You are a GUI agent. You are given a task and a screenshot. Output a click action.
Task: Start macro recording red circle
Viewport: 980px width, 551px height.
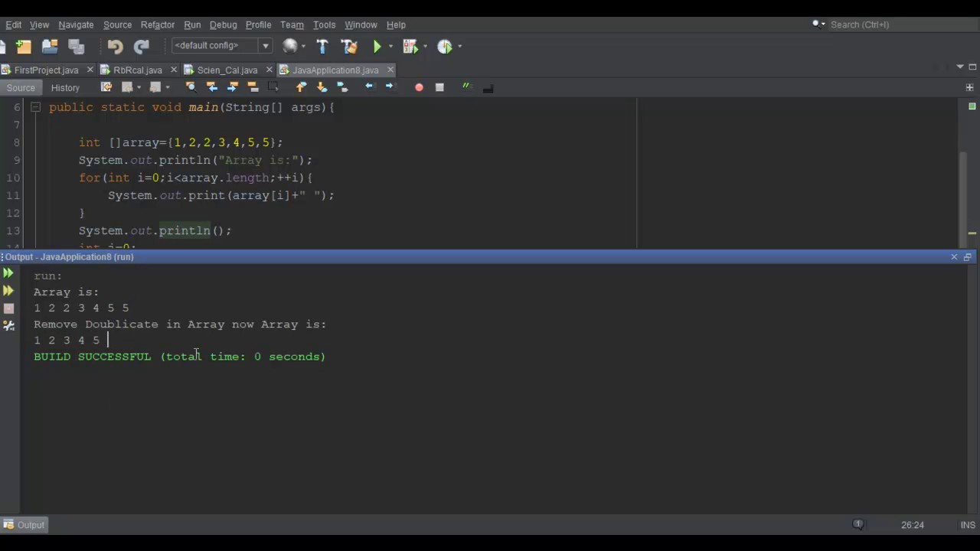[x=419, y=87]
